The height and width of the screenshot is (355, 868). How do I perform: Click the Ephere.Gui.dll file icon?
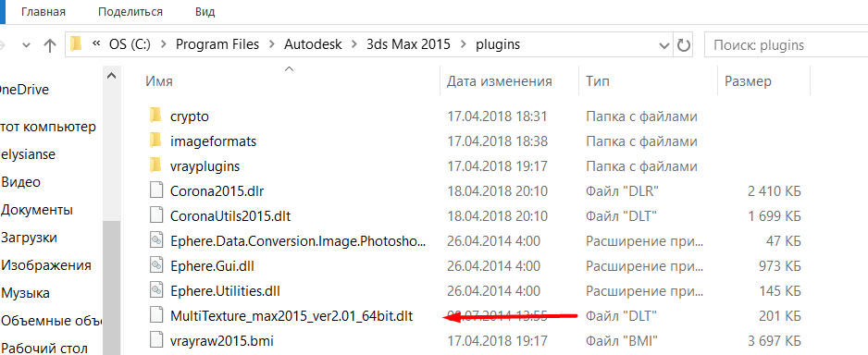156,265
